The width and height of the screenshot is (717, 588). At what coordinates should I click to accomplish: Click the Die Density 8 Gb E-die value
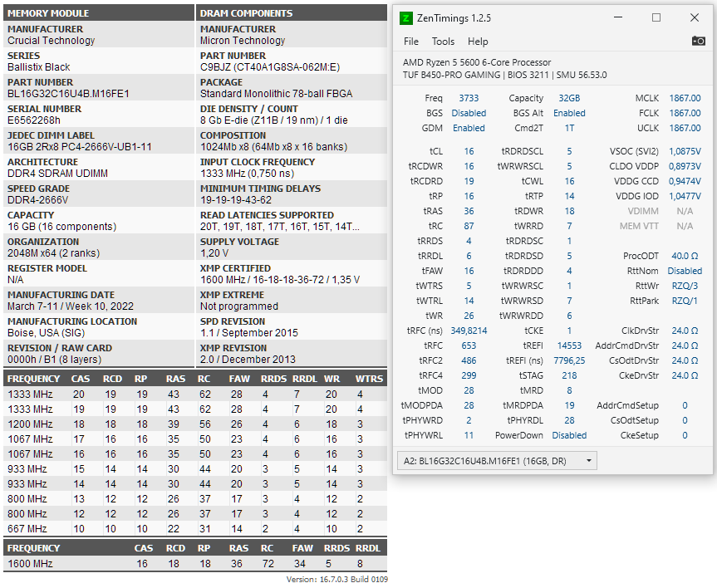pos(274,120)
